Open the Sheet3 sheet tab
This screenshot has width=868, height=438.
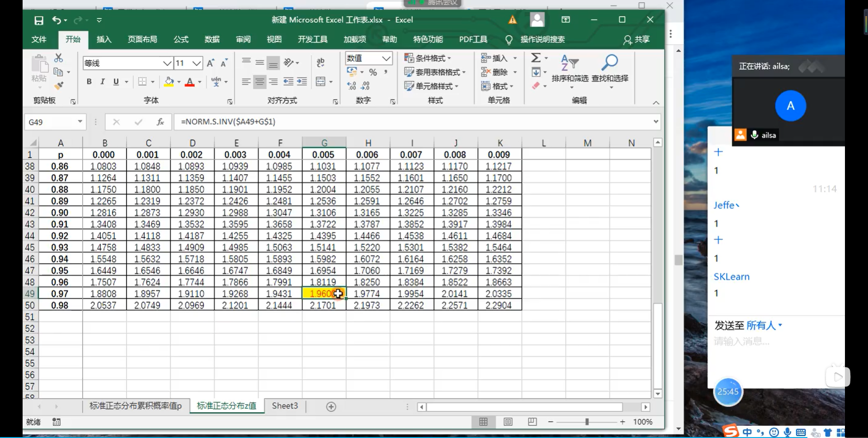pos(285,406)
